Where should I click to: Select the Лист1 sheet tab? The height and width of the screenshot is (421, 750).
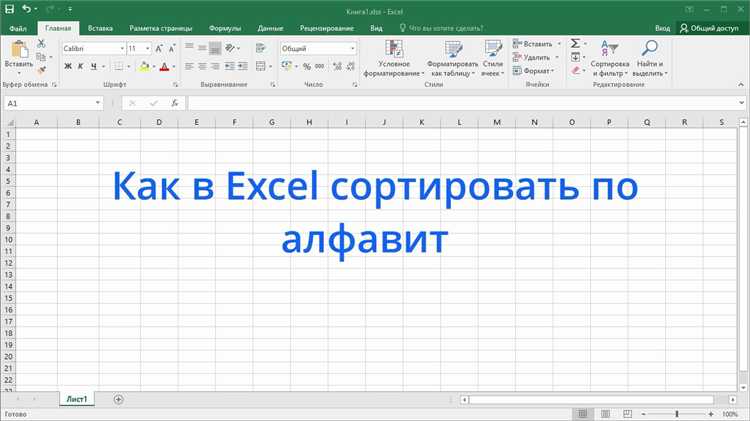pos(77,399)
